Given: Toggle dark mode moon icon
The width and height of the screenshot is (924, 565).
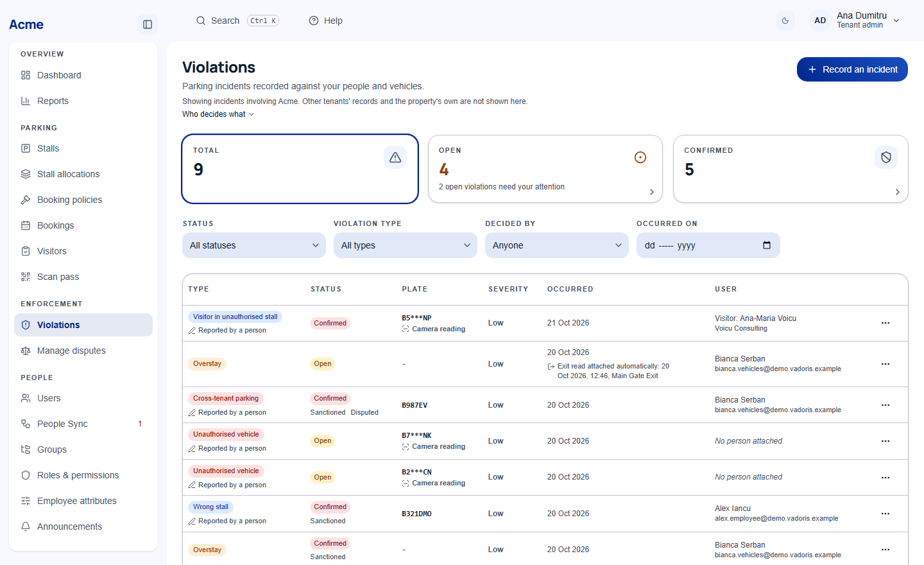Looking at the screenshot, I should (785, 21).
